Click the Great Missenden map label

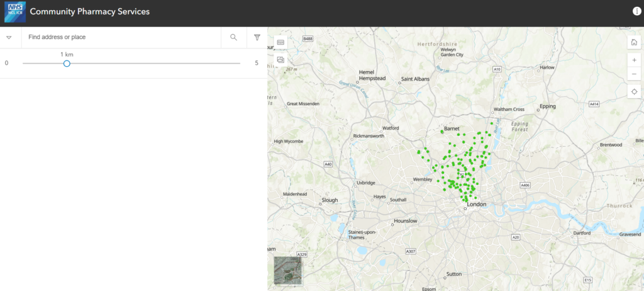pos(303,104)
